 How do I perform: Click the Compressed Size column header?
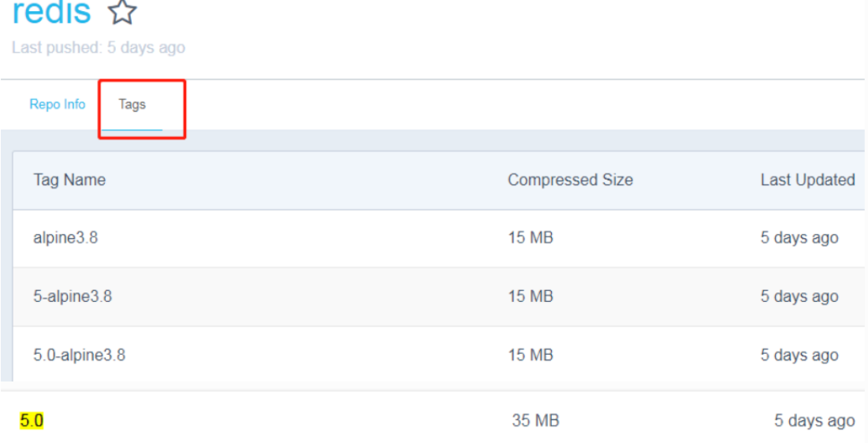click(x=570, y=180)
